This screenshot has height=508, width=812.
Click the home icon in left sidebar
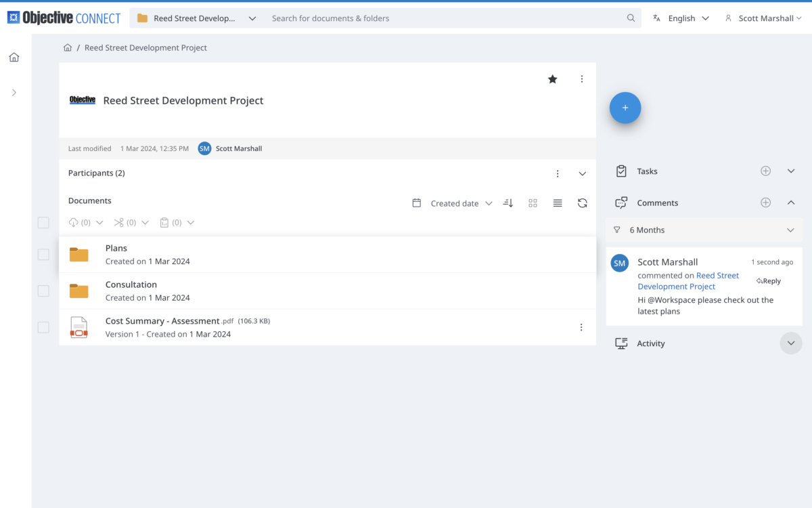[14, 58]
